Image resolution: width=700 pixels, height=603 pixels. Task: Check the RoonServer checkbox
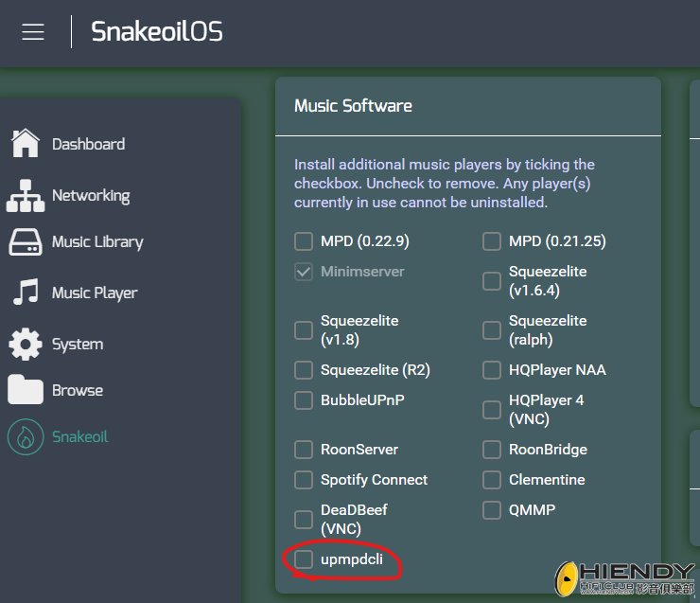(304, 450)
